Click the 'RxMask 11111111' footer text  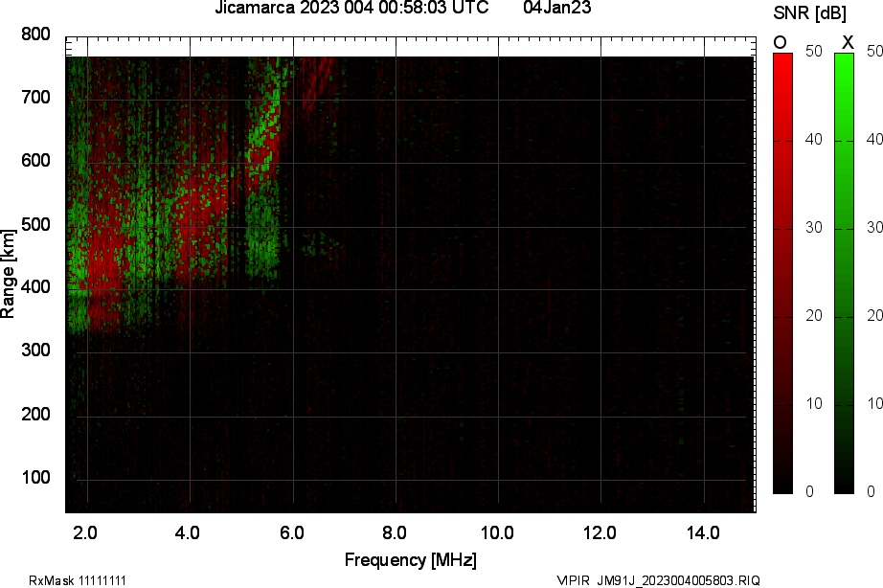point(78,580)
